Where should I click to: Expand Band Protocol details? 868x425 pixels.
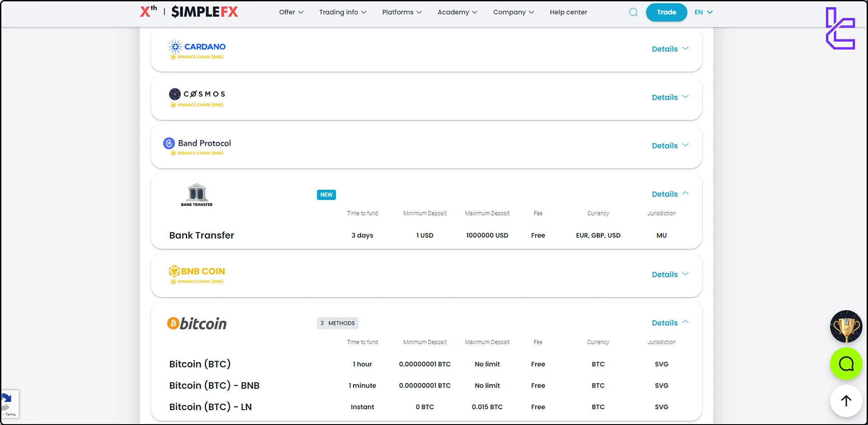tap(670, 145)
